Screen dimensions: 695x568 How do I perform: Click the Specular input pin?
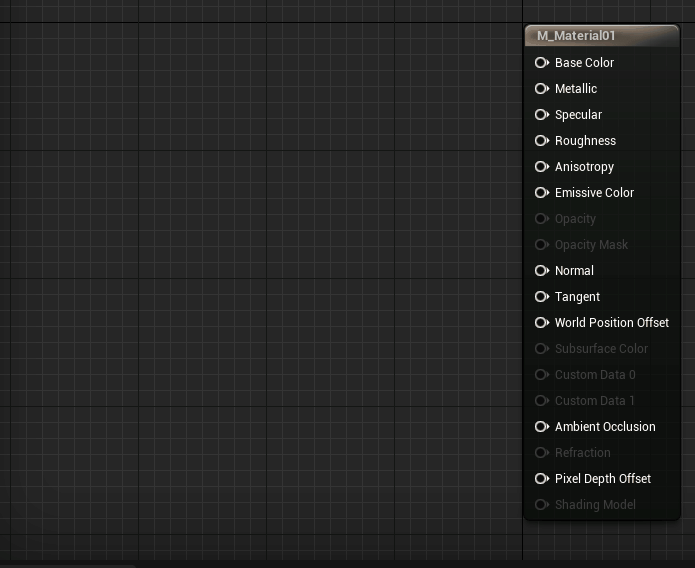pyautogui.click(x=542, y=115)
